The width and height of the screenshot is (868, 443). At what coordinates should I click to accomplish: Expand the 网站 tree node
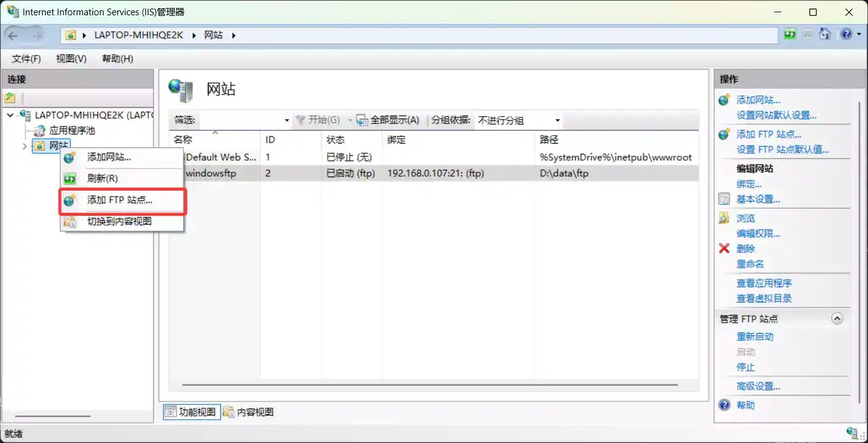(x=24, y=146)
